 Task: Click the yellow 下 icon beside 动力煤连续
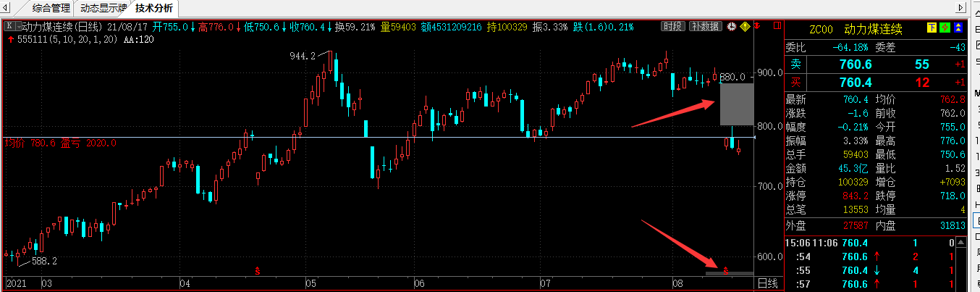[x=932, y=28]
